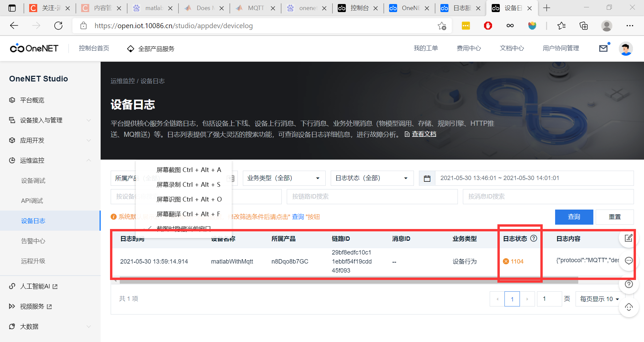The width and height of the screenshot is (644, 342).
Task: Open the floating chat bubble assistant
Action: pyautogui.click(x=628, y=261)
